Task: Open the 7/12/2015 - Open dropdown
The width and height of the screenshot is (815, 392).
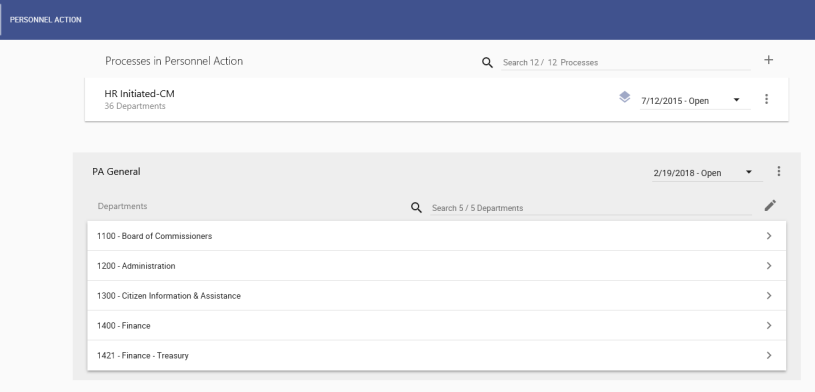Action: click(695, 101)
